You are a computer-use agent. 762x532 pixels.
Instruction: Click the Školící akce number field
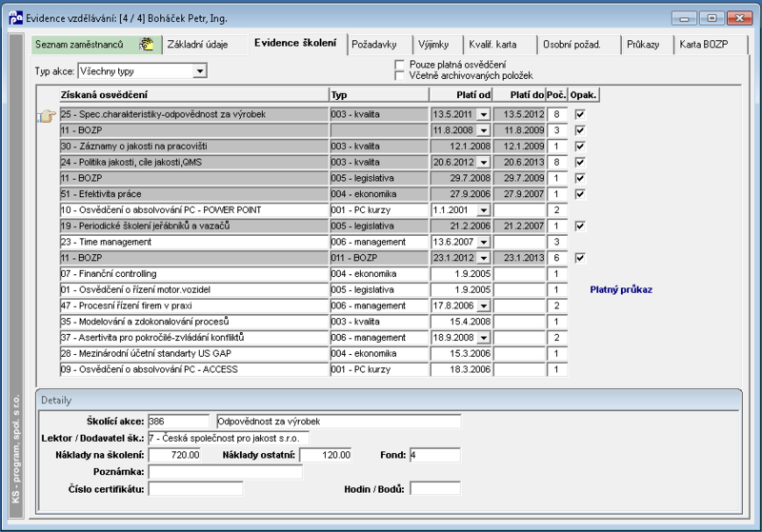coord(178,422)
